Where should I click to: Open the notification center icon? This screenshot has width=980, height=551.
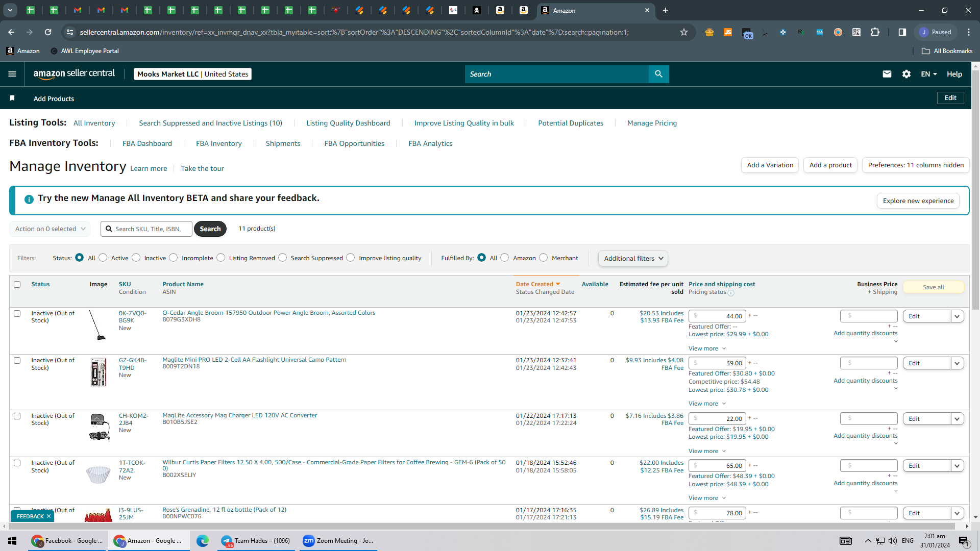(x=964, y=541)
